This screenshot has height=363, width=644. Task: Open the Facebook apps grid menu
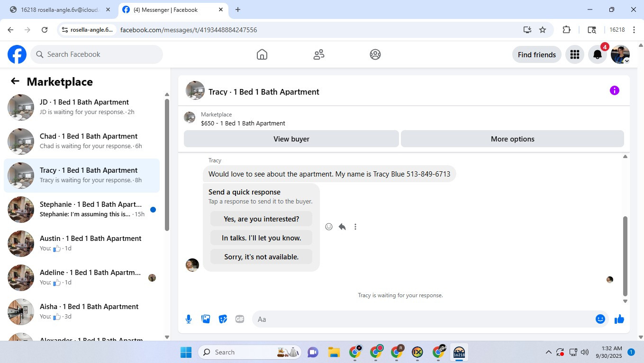tap(575, 54)
